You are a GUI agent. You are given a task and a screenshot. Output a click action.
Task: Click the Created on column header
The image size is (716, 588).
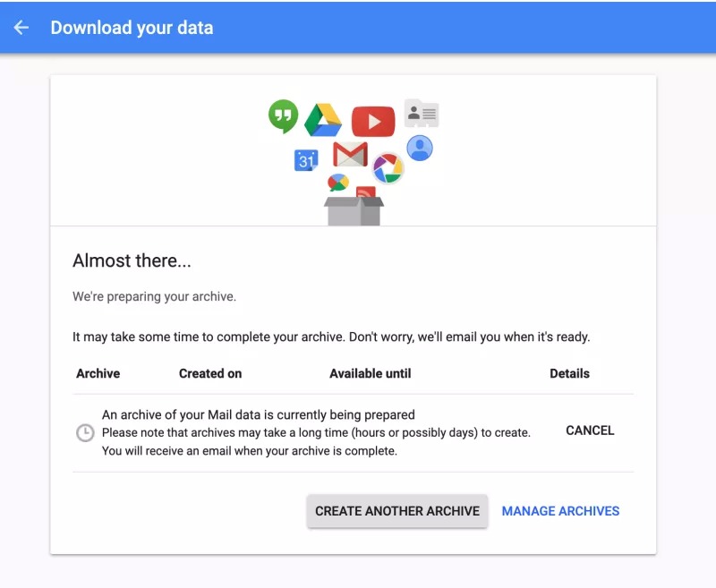click(210, 373)
